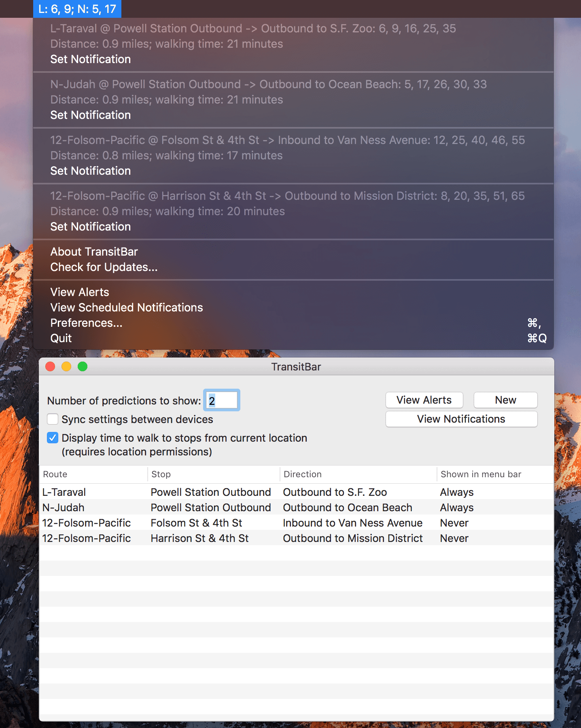This screenshot has width=581, height=728.
Task: Change Never setting for Folsom St & 4th St row
Action: point(454,523)
